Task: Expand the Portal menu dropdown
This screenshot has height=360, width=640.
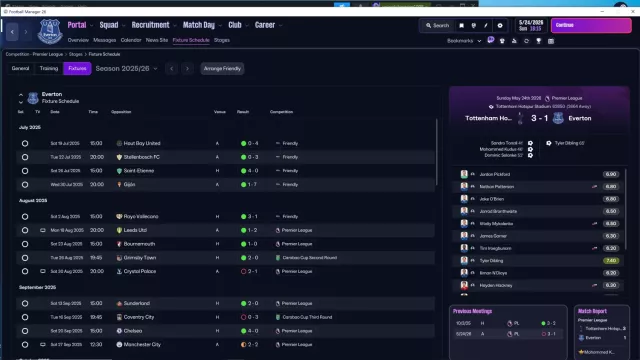Action: pos(91,25)
